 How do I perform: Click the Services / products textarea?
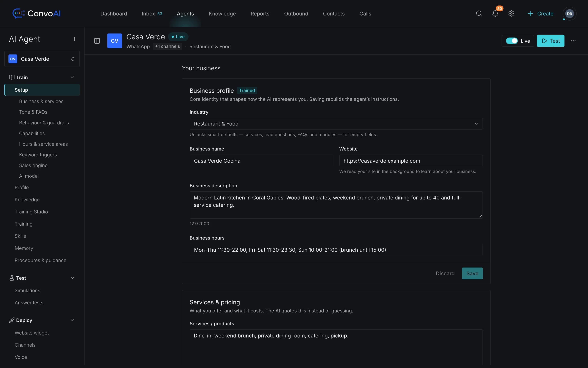click(336, 347)
